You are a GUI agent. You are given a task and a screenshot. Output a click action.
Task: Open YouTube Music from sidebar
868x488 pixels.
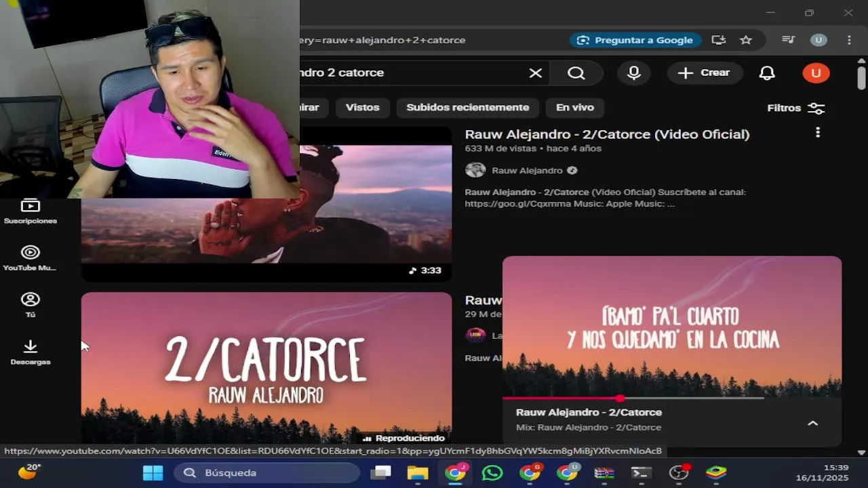pos(30,258)
